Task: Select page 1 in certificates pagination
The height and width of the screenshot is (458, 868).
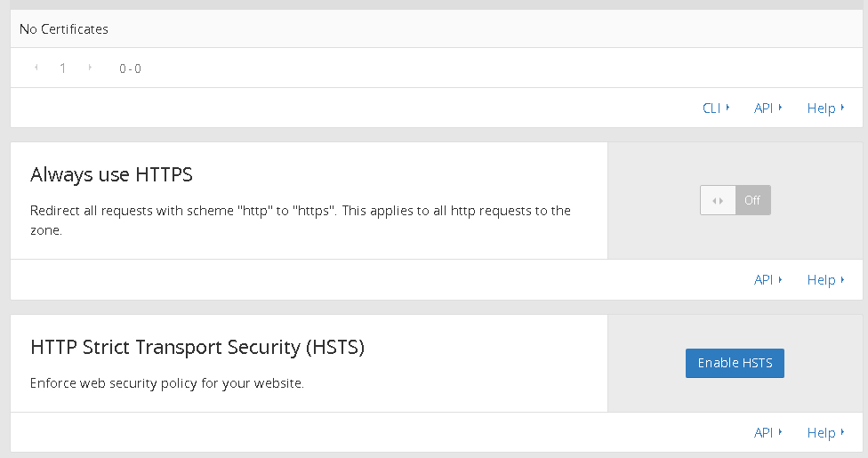Action: point(62,68)
